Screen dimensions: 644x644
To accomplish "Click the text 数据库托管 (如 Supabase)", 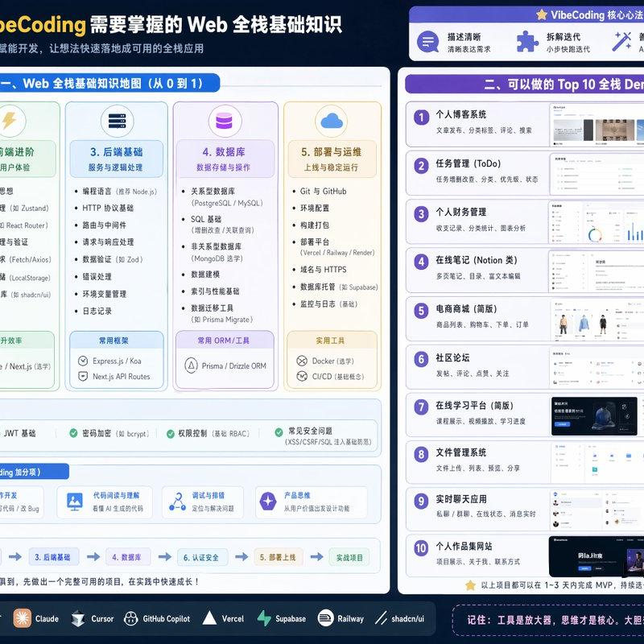I will pyautogui.click(x=339, y=287).
